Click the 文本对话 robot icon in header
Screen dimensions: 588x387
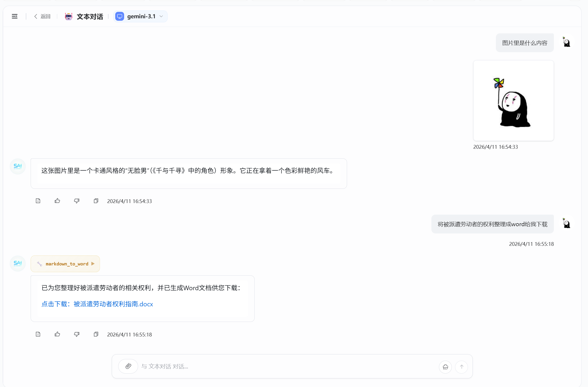point(68,16)
